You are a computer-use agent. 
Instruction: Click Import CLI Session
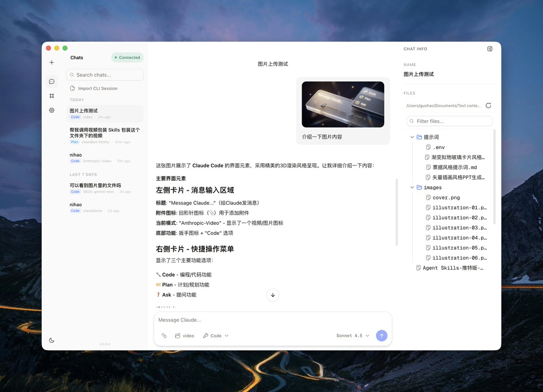click(x=94, y=89)
